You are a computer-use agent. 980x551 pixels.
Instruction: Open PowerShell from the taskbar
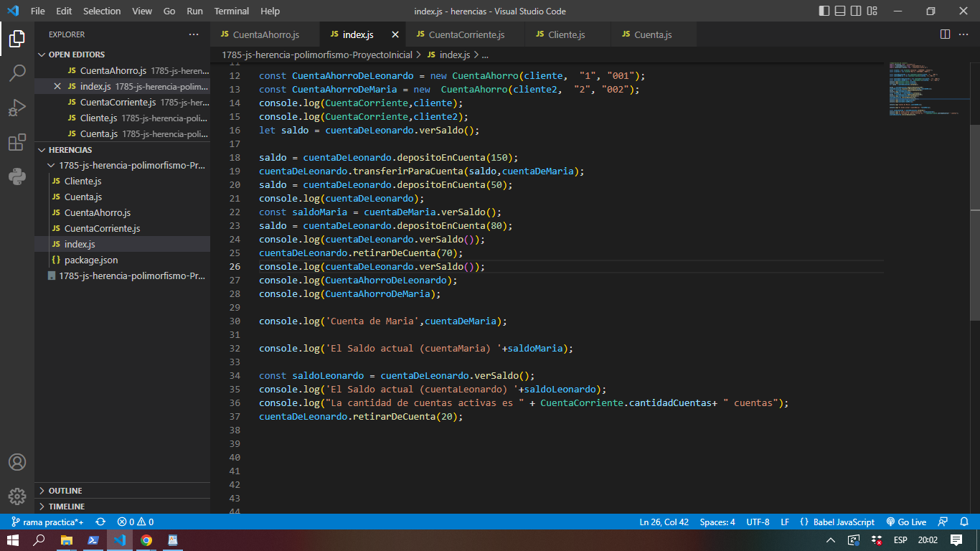[x=93, y=540]
